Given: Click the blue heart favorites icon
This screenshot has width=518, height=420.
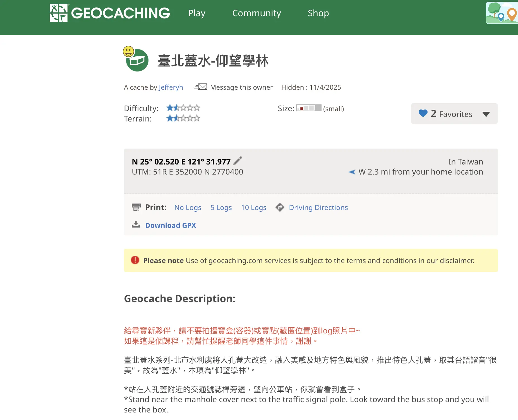Looking at the screenshot, I should [423, 113].
